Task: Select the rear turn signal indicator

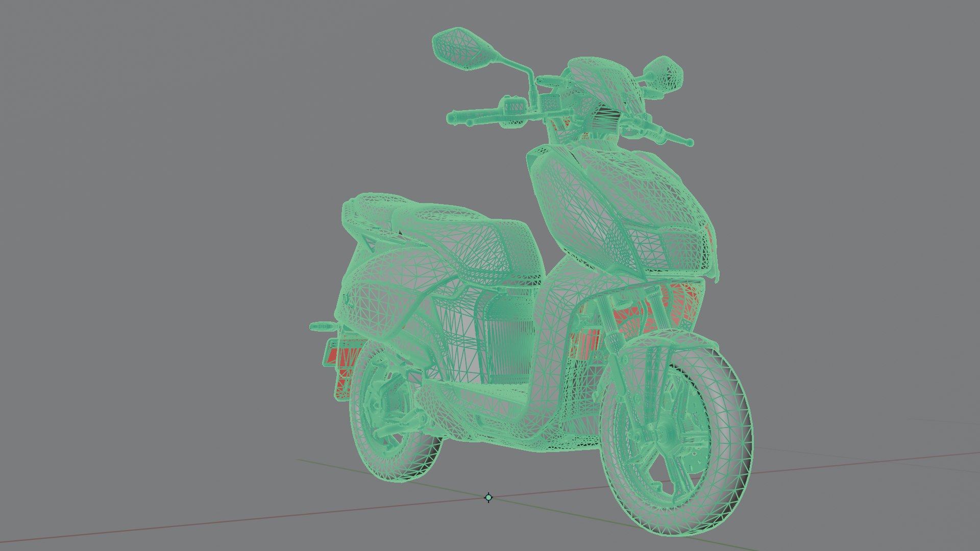Action: click(x=324, y=326)
